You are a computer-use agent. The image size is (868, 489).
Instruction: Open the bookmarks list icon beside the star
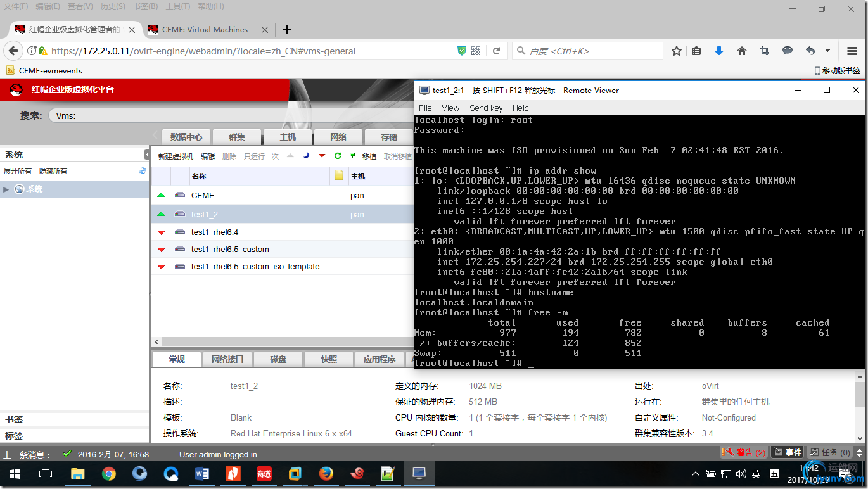pos(696,51)
